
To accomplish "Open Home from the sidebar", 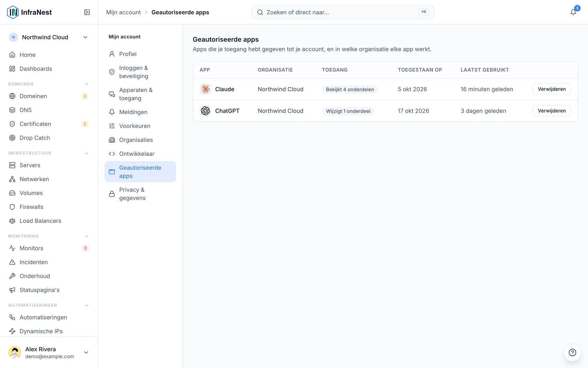I will (49, 55).
